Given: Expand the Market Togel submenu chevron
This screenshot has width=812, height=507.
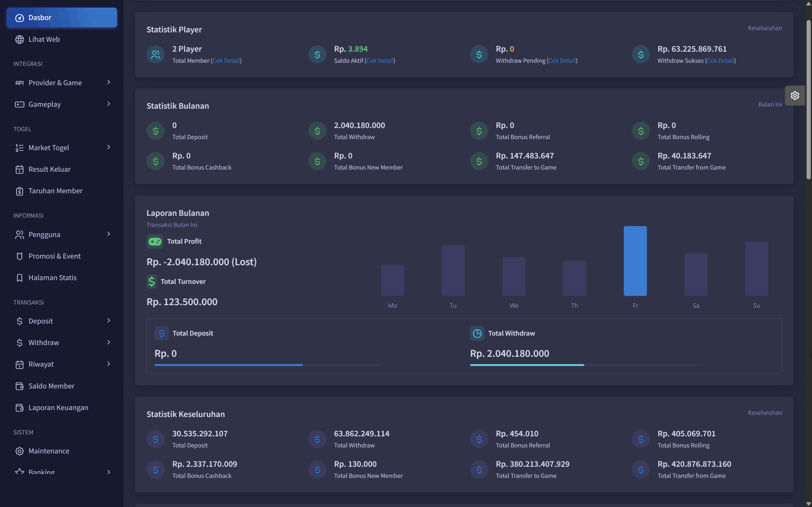Looking at the screenshot, I should click(x=108, y=148).
